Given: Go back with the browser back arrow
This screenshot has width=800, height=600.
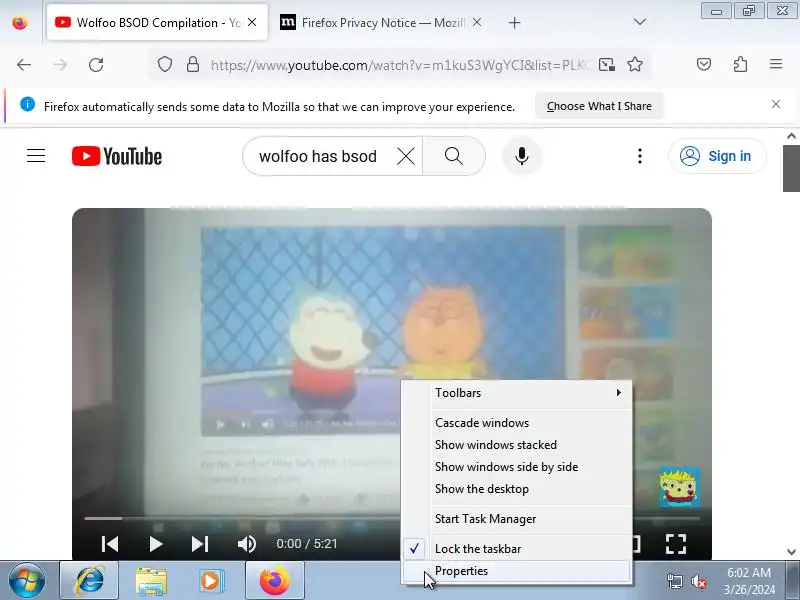Looking at the screenshot, I should (x=24, y=65).
